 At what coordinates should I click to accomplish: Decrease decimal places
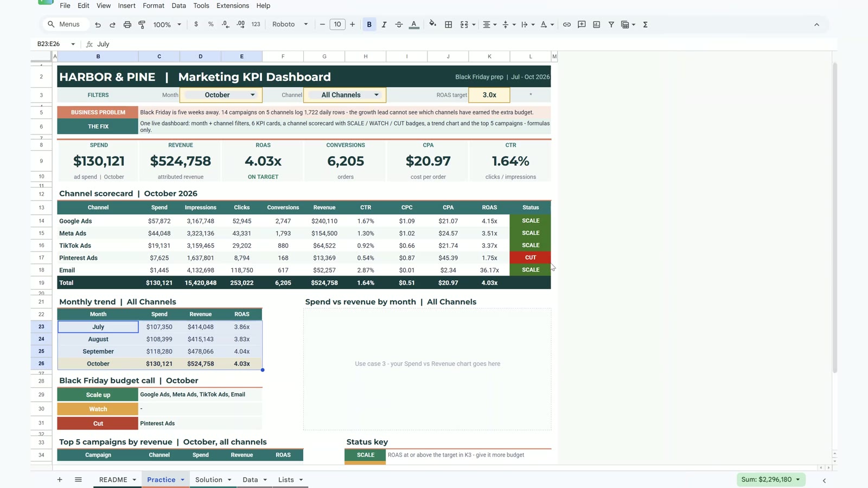click(x=226, y=24)
